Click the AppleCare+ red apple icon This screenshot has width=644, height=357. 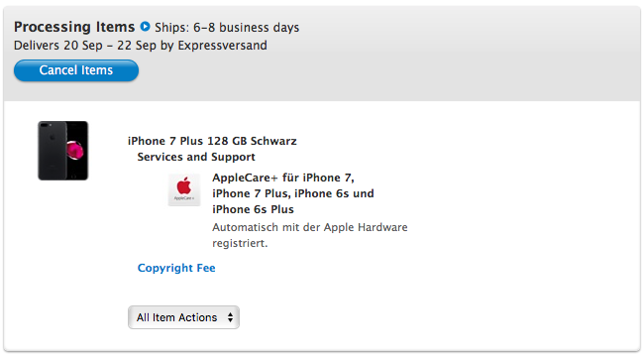pyautogui.click(x=184, y=186)
